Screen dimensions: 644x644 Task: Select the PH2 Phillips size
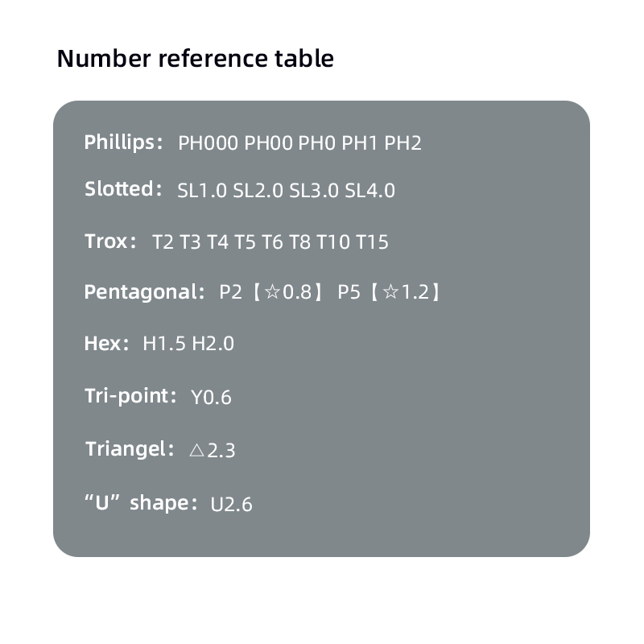403,143
